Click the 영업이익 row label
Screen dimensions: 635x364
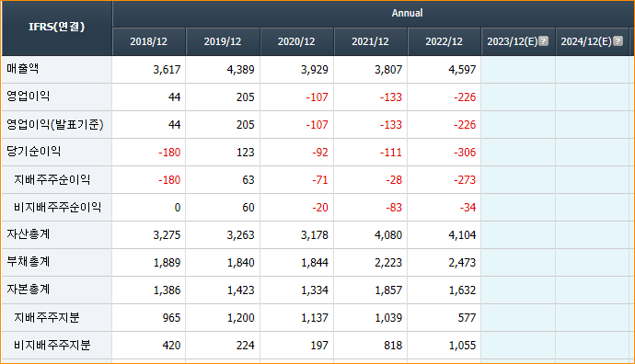point(29,97)
